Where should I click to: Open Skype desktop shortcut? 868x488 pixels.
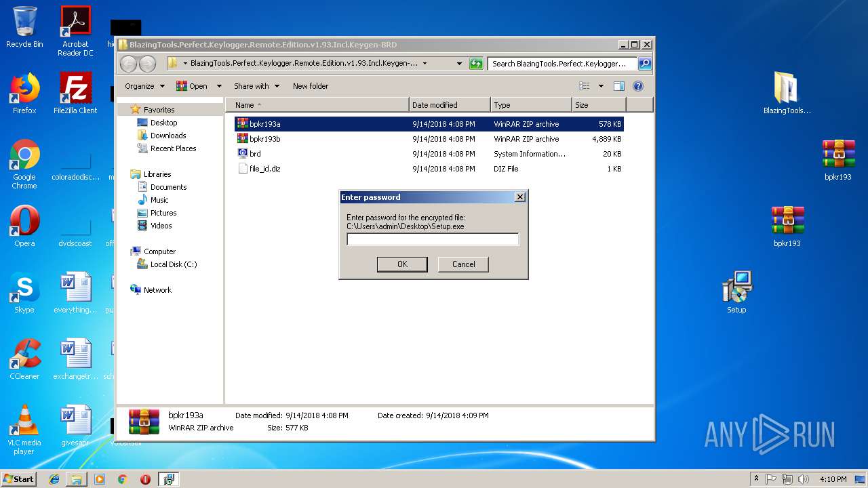point(24,293)
